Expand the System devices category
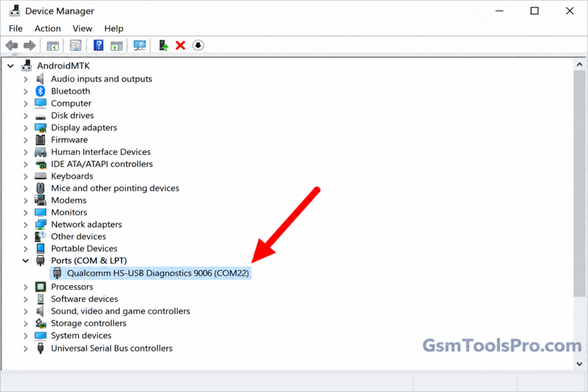Viewport: 588px width, 392px height. [x=25, y=336]
